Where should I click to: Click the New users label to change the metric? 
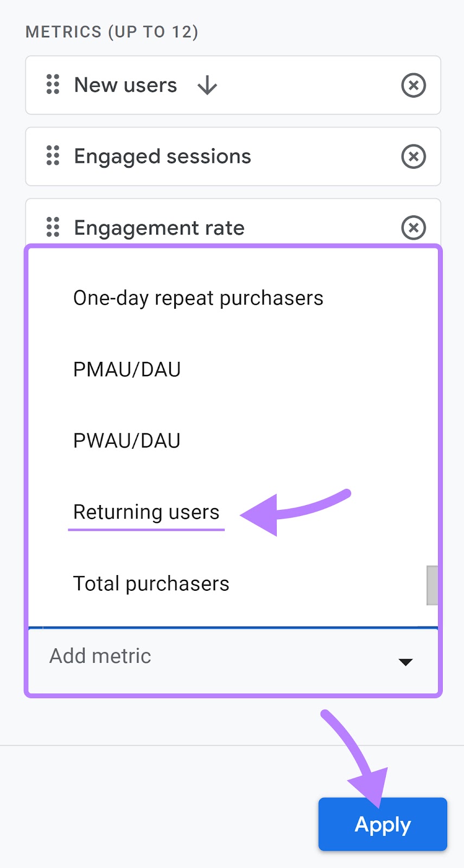125,85
